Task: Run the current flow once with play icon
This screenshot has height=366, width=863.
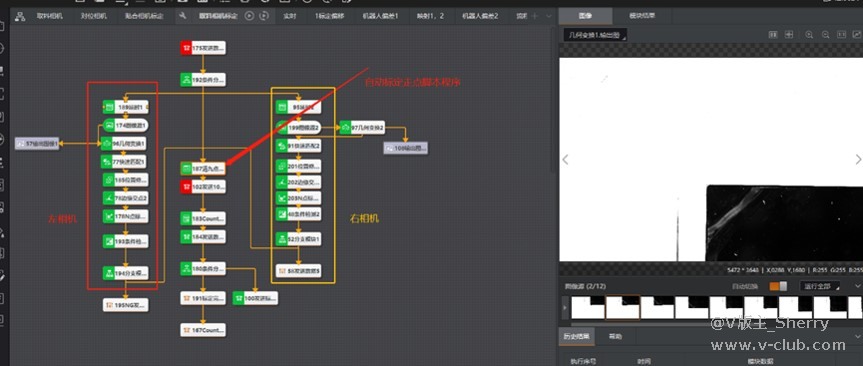Action: click(249, 16)
